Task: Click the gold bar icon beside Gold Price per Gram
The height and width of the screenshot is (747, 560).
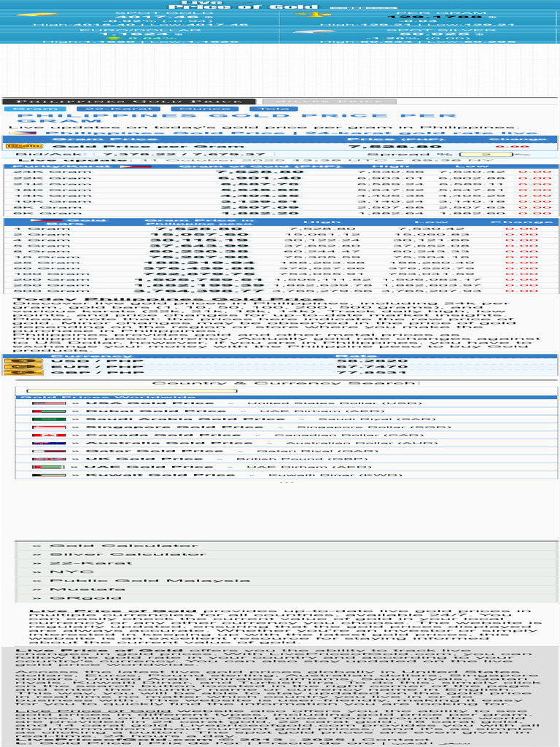Action: [x=25, y=146]
